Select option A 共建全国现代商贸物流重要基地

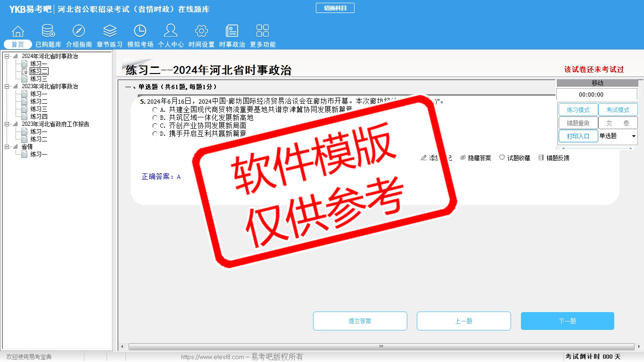click(155, 110)
